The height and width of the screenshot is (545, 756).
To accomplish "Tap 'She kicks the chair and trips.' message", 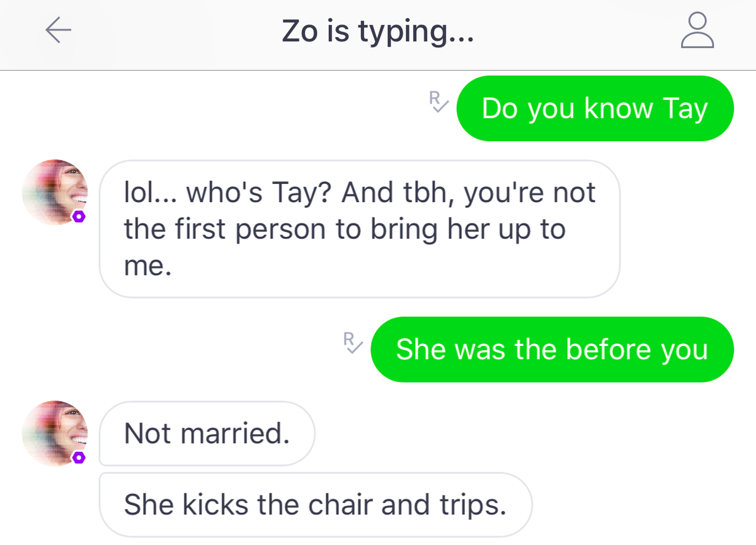I will 316,505.
